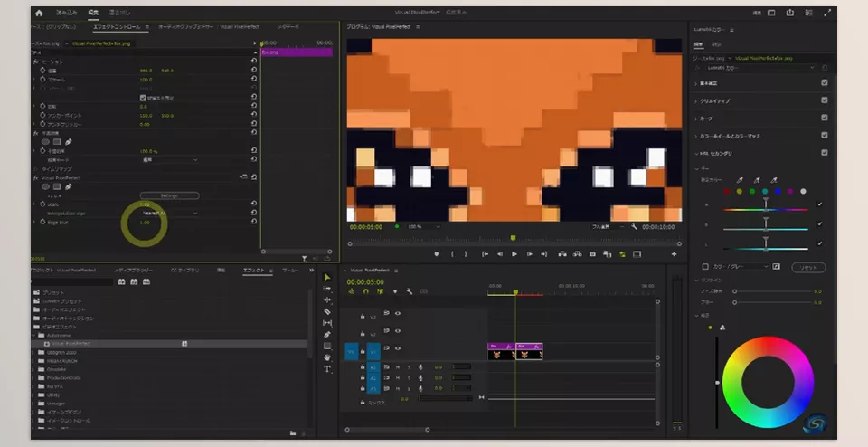This screenshot has height=447, width=868.
Task: Toggle the H range checkmark
Action: point(820,204)
